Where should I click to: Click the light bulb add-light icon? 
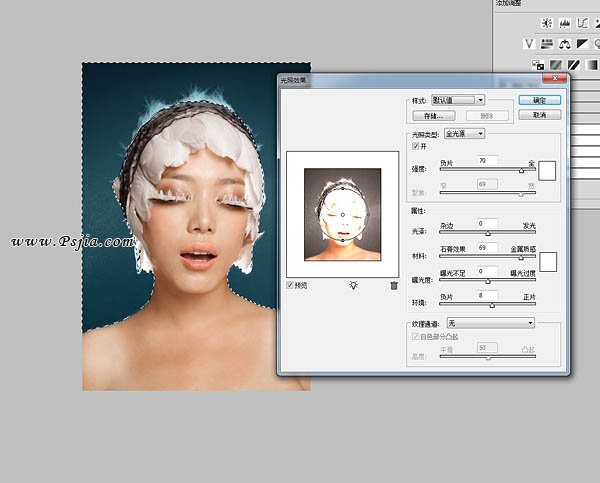click(352, 285)
